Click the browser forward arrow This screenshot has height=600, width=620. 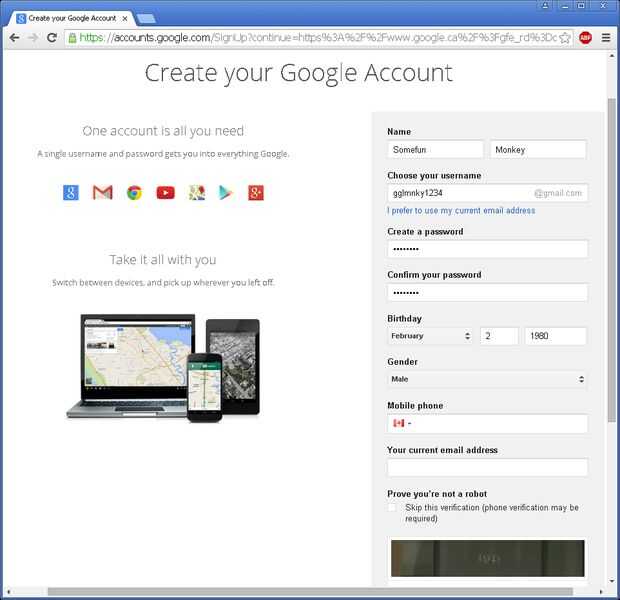click(34, 38)
